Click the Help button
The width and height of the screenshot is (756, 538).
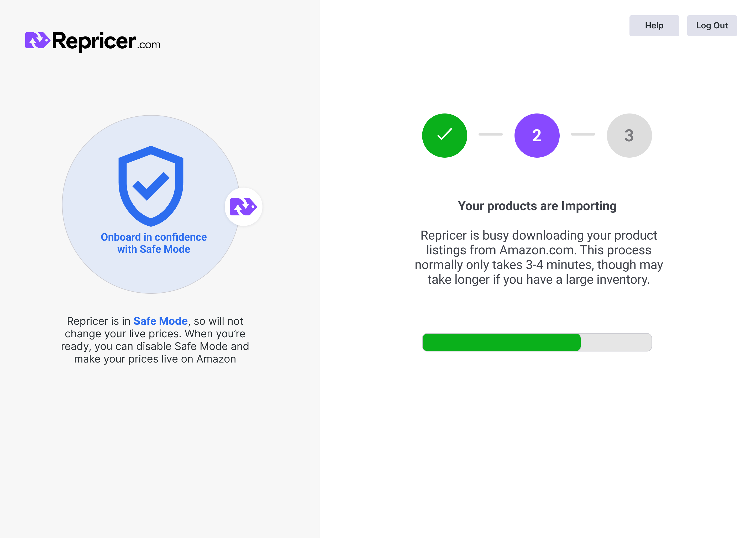pyautogui.click(x=654, y=25)
